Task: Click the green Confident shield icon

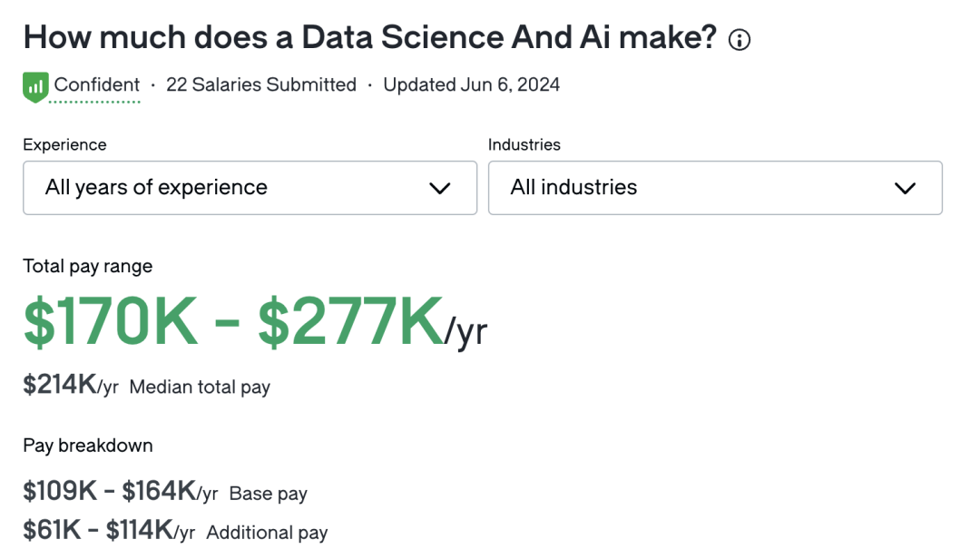Action: point(35,87)
